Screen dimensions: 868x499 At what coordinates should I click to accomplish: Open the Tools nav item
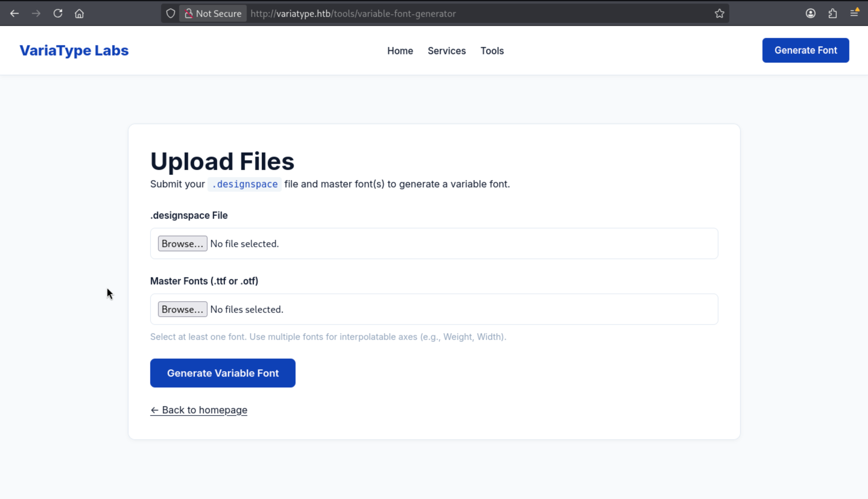pos(492,51)
